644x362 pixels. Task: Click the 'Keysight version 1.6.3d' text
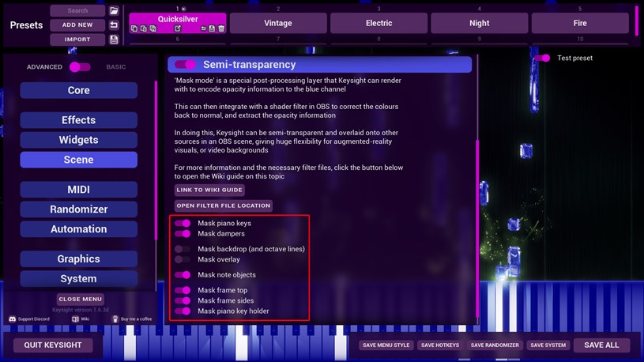tap(80, 310)
